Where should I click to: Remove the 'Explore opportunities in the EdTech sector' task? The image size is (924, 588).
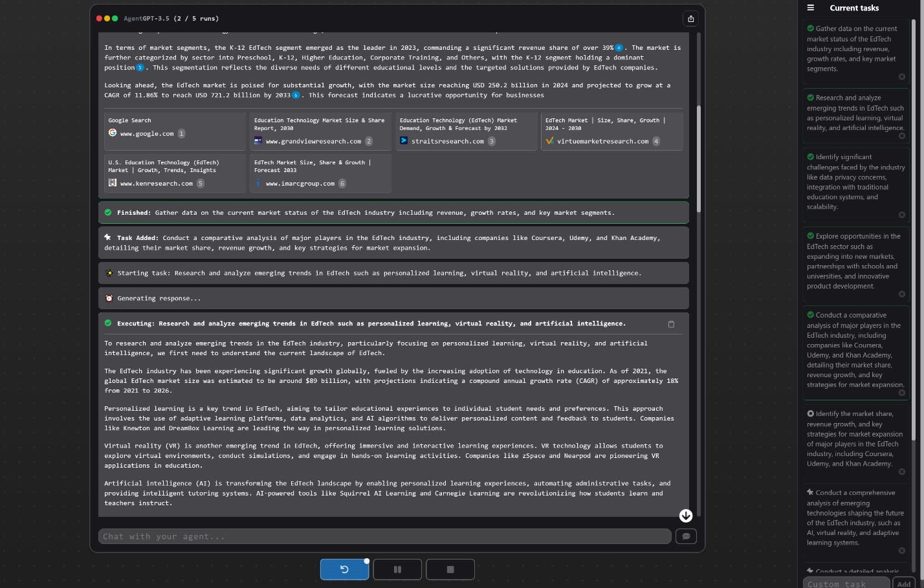click(902, 294)
